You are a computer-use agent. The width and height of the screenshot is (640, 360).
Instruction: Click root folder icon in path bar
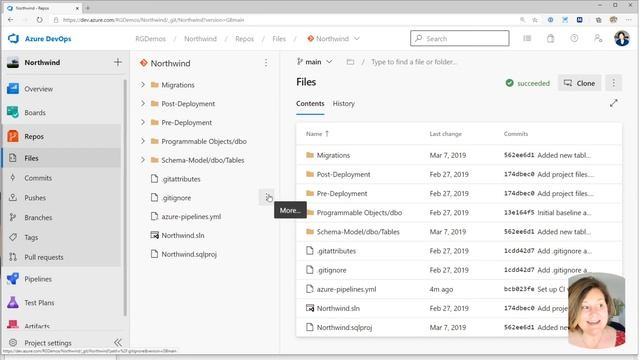(x=350, y=62)
